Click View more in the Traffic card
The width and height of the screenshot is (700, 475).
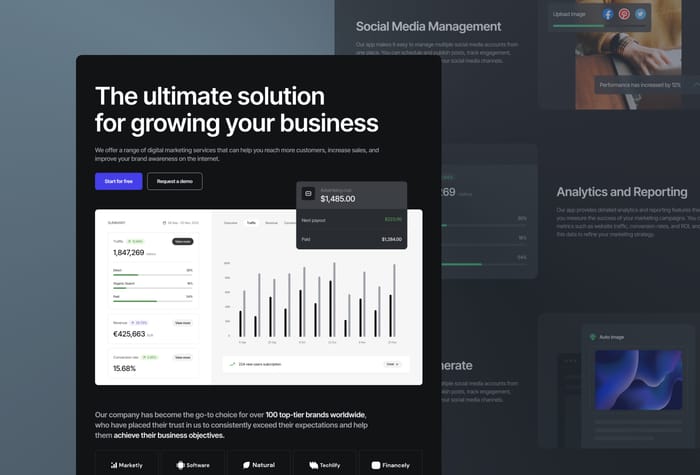183,242
